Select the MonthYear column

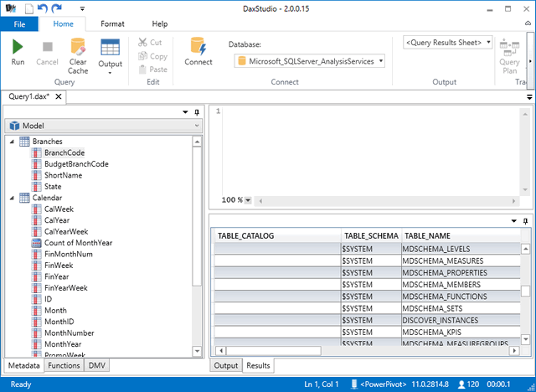63,344
